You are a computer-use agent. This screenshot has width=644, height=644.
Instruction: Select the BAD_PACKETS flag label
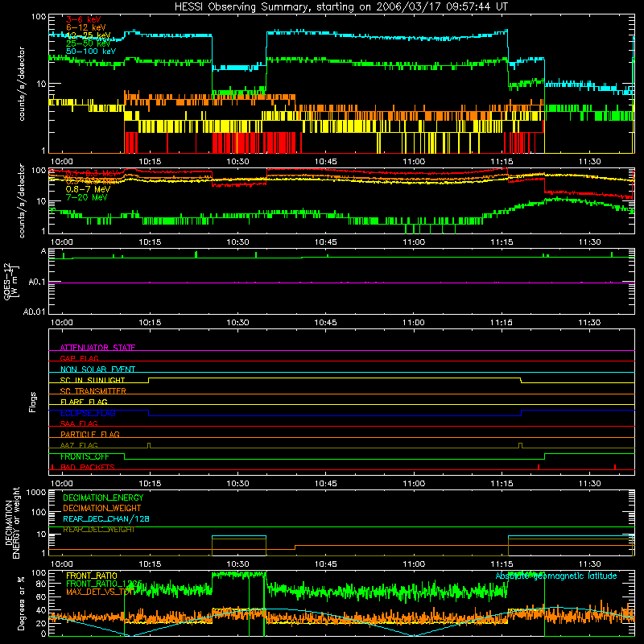pos(88,468)
